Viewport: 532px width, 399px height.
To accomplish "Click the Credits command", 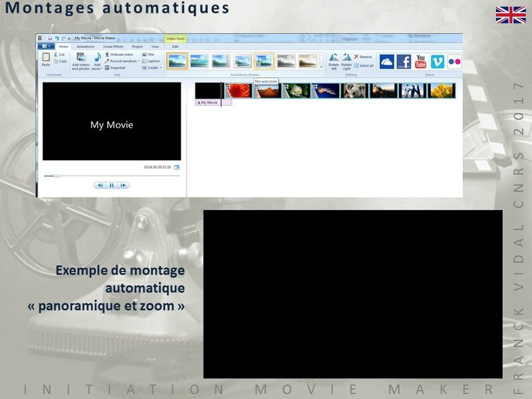I will click(150, 68).
